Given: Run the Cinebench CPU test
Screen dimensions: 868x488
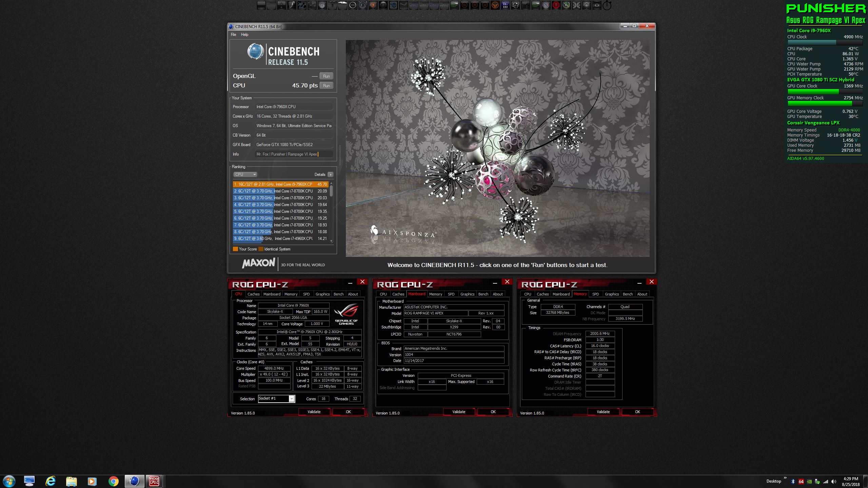Looking at the screenshot, I should 326,86.
